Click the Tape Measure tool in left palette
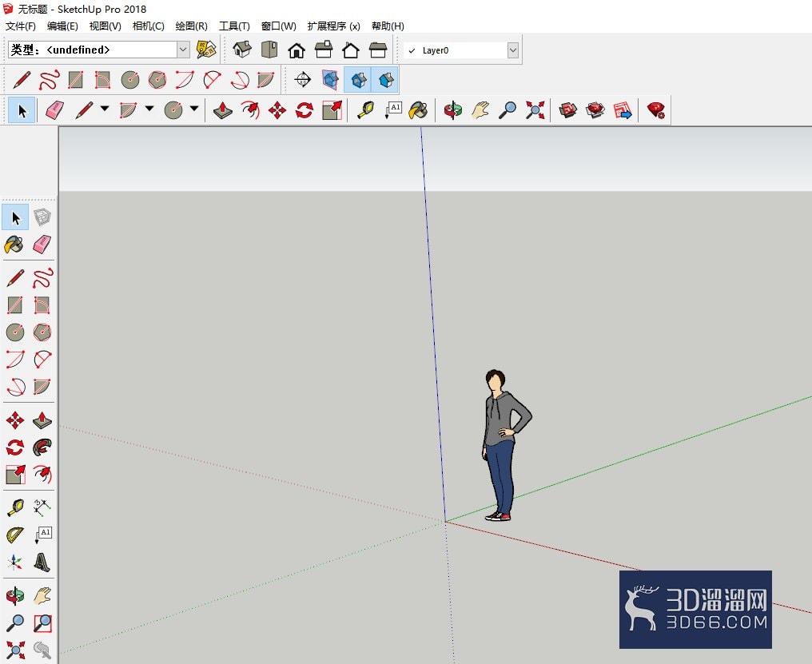 [x=15, y=507]
